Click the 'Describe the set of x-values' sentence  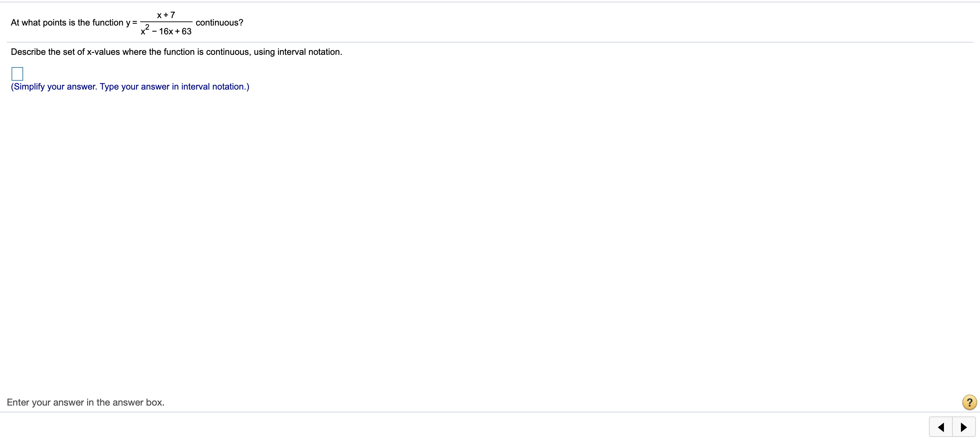[177, 52]
